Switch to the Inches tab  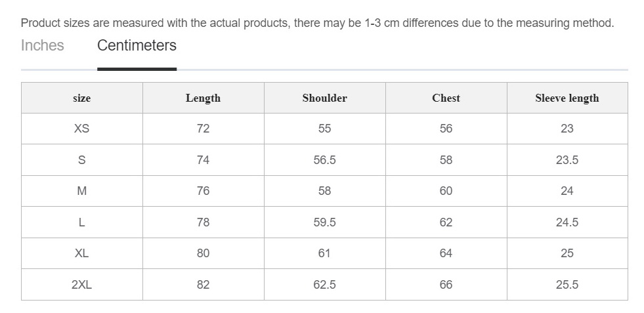click(x=42, y=45)
